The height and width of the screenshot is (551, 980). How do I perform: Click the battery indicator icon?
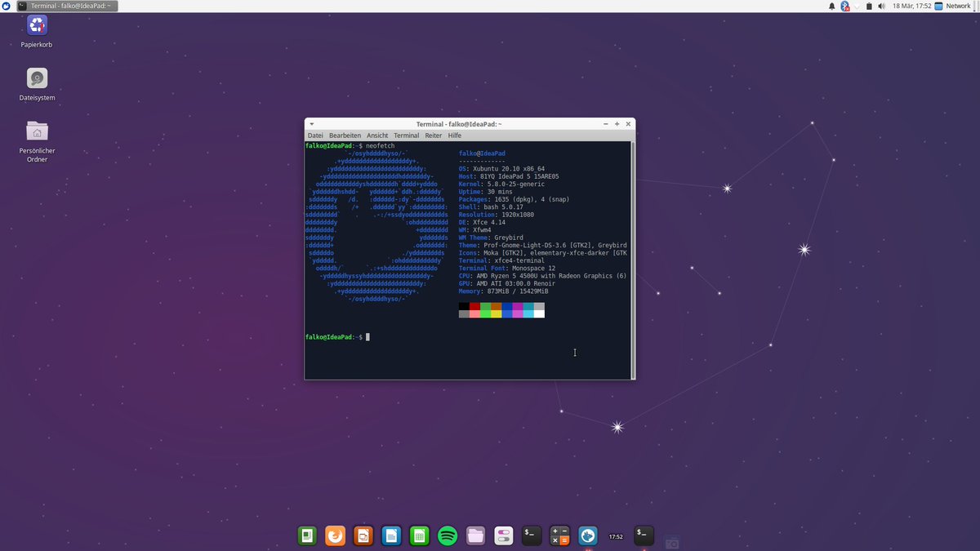tap(869, 6)
